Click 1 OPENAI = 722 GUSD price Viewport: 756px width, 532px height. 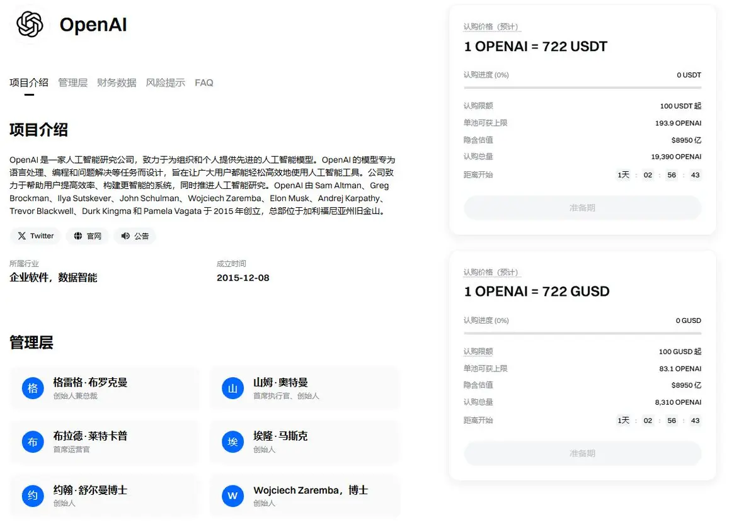[x=537, y=291]
